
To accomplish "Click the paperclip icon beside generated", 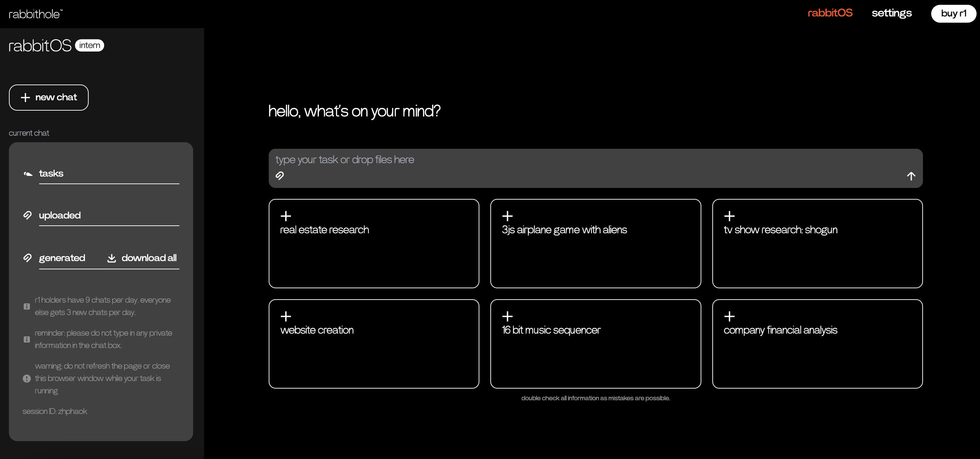I will (x=27, y=258).
